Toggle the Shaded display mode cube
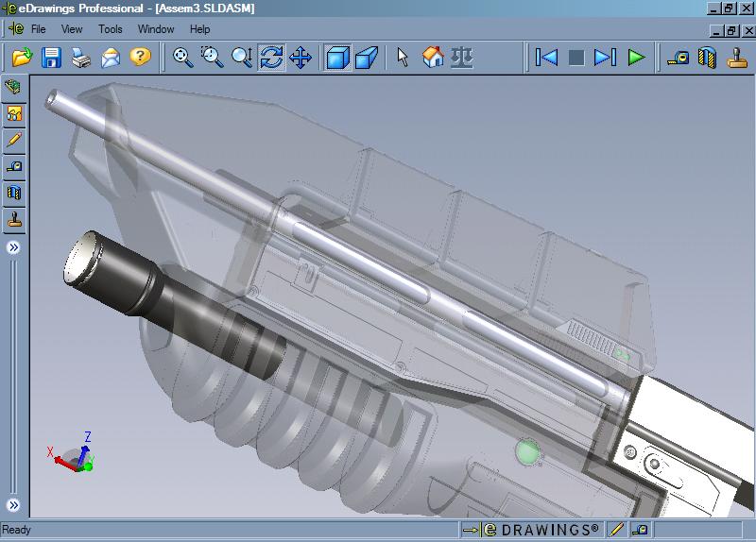The height and width of the screenshot is (542, 756). tap(336, 58)
